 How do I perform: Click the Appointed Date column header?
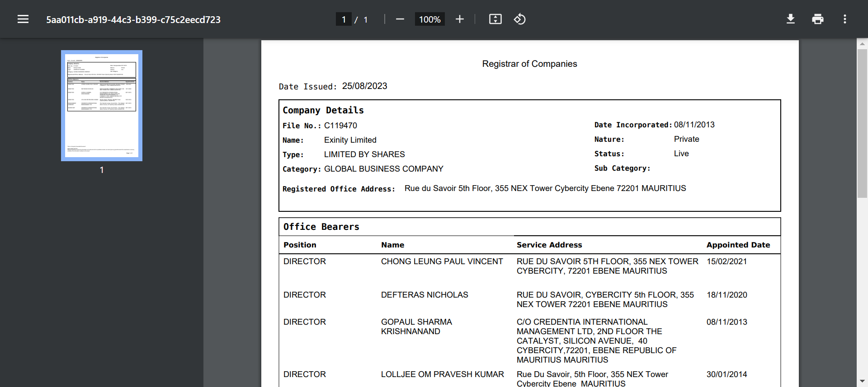[738, 245]
